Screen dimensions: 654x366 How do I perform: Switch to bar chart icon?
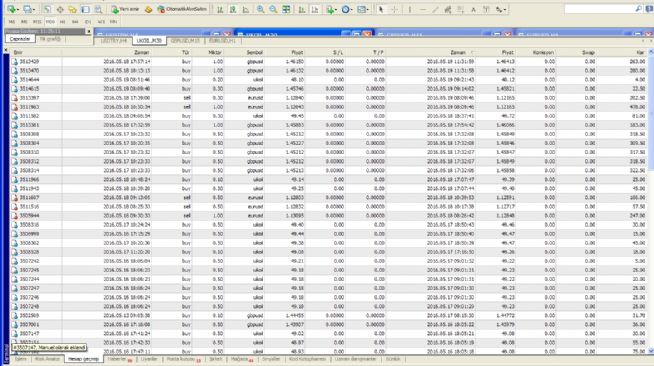(220, 9)
